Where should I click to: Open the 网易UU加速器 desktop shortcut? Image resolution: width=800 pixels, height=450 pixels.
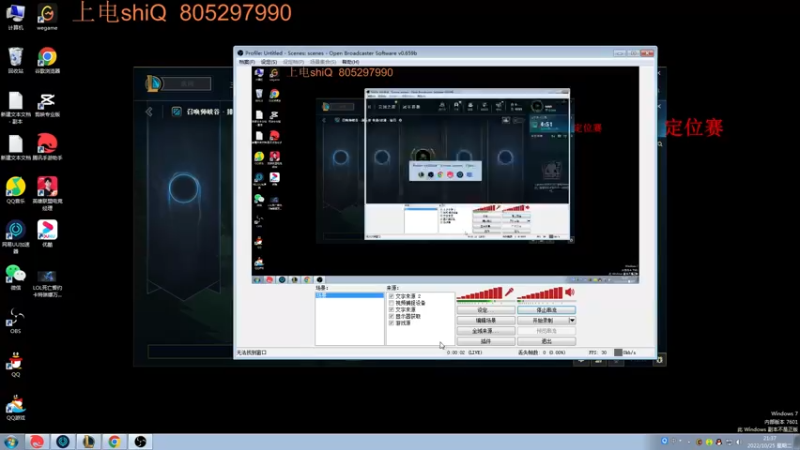click(x=15, y=237)
